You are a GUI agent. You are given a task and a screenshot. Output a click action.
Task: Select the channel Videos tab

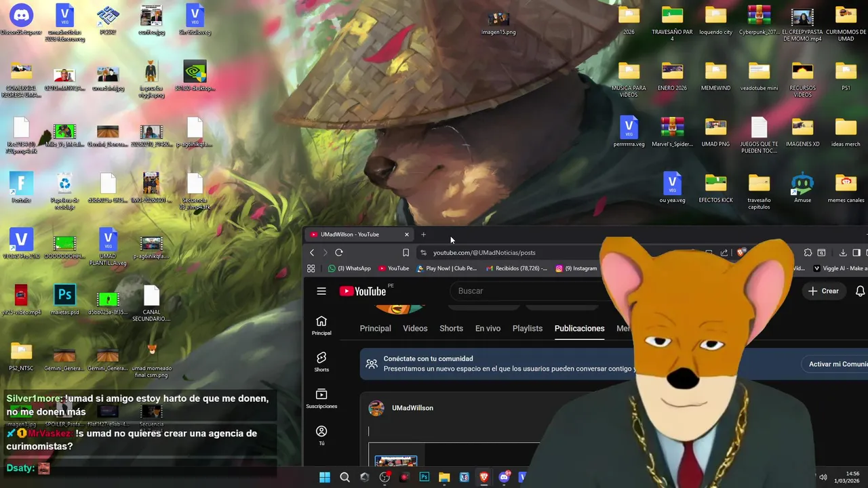(415, 328)
